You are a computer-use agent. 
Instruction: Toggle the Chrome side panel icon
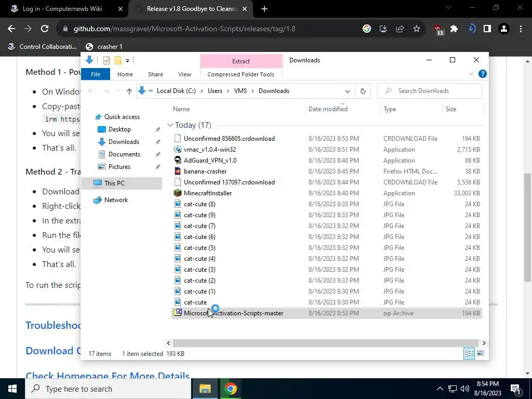tap(487, 29)
